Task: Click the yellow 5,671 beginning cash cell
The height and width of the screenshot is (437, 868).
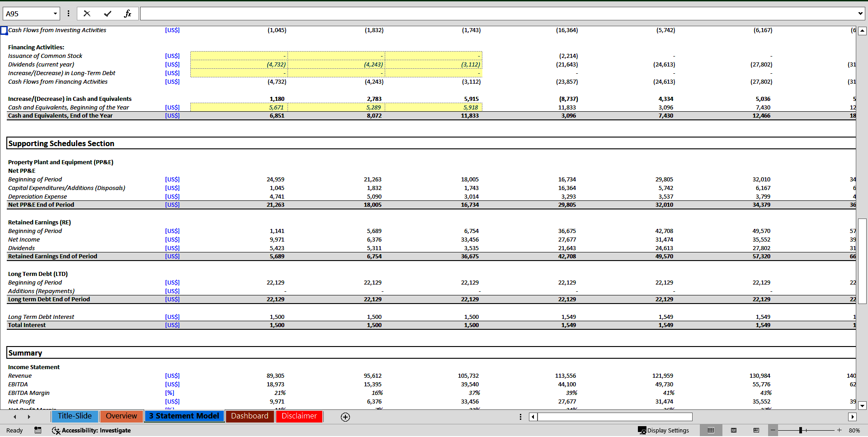Action: (239, 107)
